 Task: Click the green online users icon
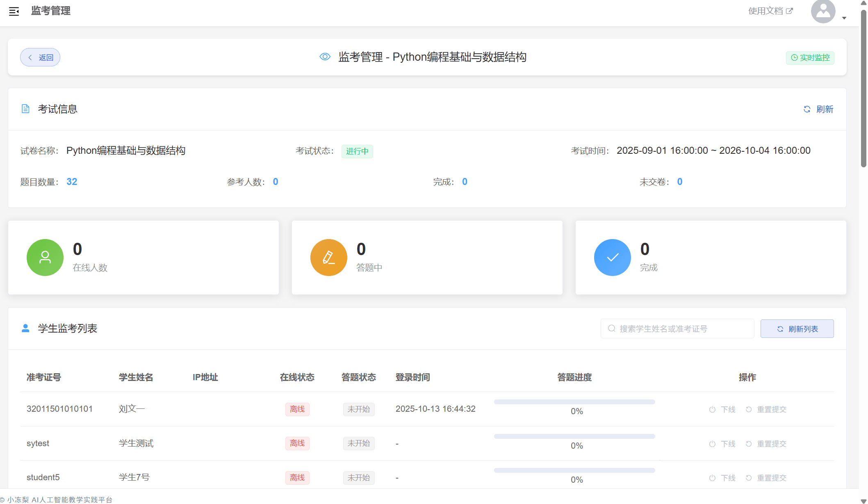click(x=45, y=258)
